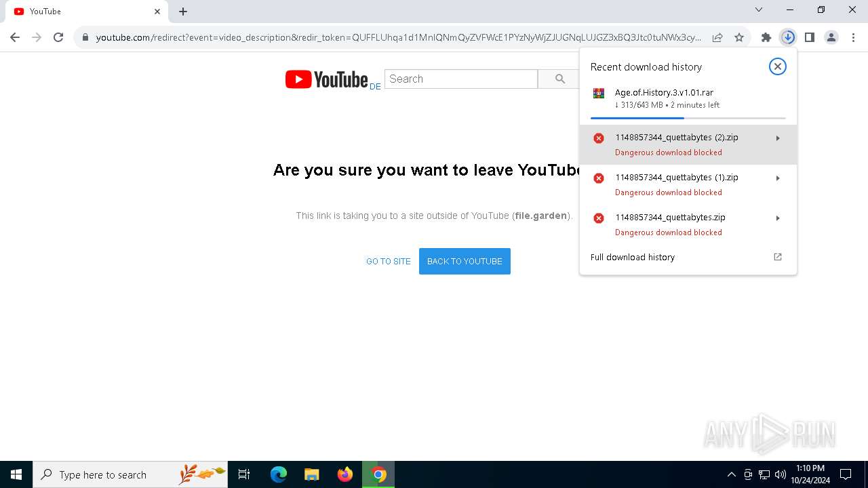Image resolution: width=868 pixels, height=488 pixels.
Task: Click the open-in-new-tab icon for download history
Action: pyautogui.click(x=778, y=257)
